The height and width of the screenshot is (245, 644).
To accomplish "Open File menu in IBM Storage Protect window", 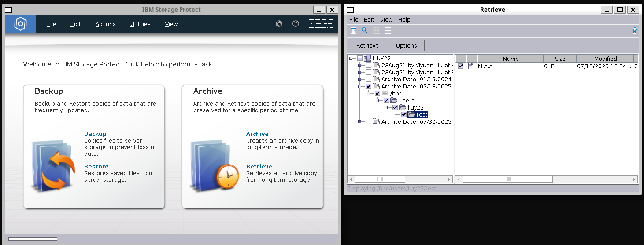I will 52,24.
